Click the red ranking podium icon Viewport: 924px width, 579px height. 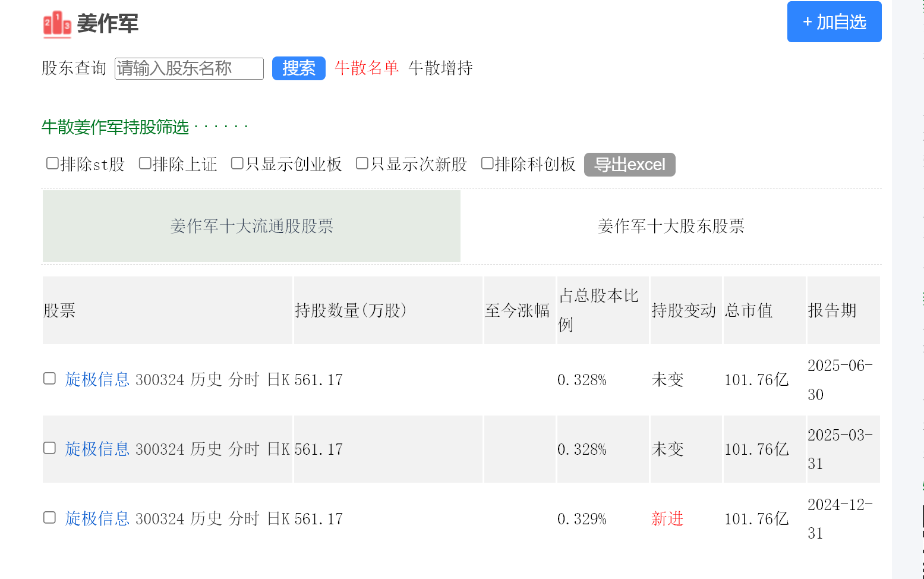[57, 24]
